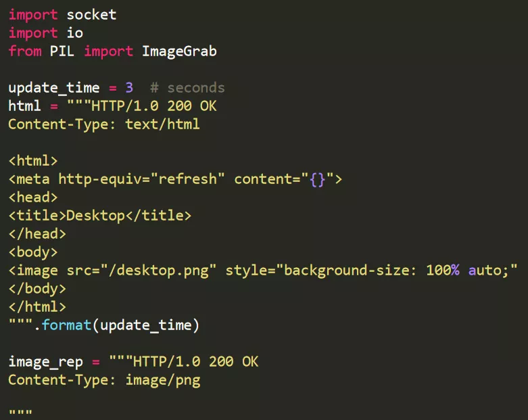Click the closing '</head>' tag
528x420 pixels.
(37, 234)
